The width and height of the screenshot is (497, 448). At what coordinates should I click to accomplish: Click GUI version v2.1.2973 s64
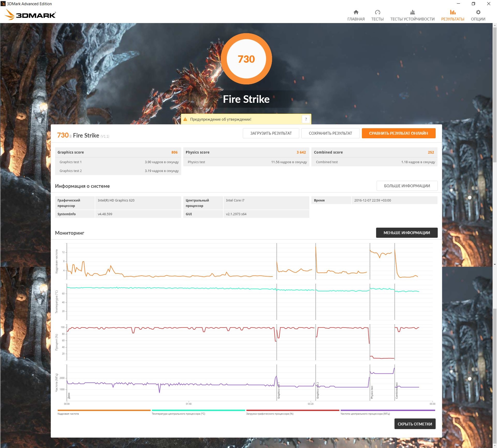point(236,214)
